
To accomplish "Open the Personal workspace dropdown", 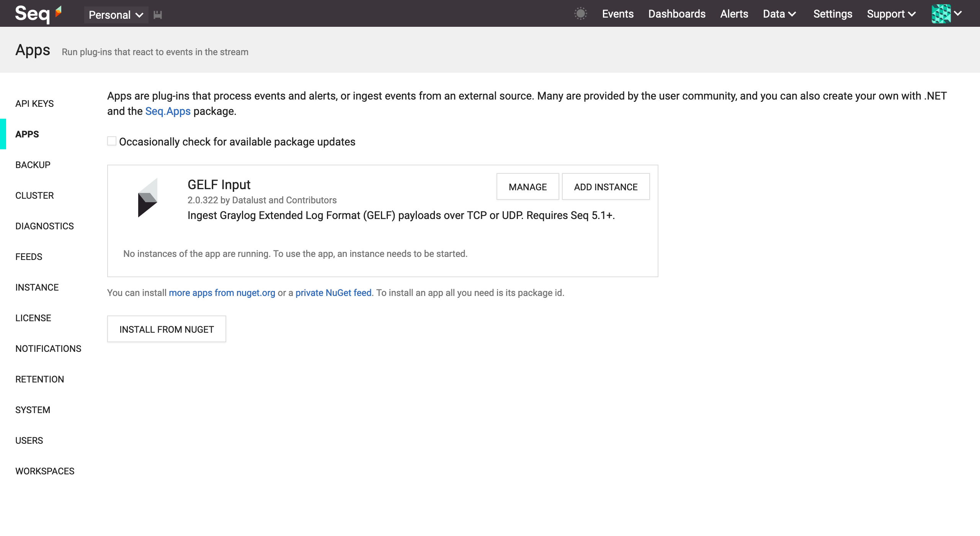I will pyautogui.click(x=116, y=15).
